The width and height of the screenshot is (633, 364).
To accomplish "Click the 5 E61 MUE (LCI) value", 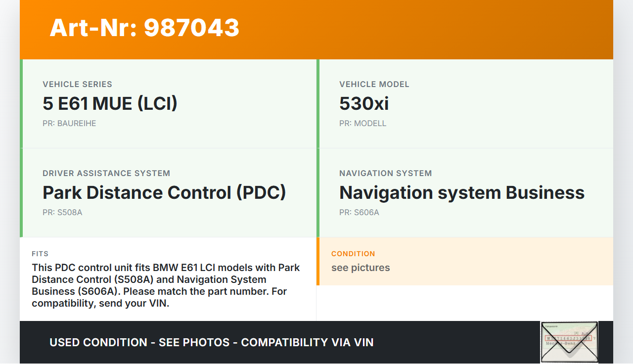I will click(x=110, y=104).
